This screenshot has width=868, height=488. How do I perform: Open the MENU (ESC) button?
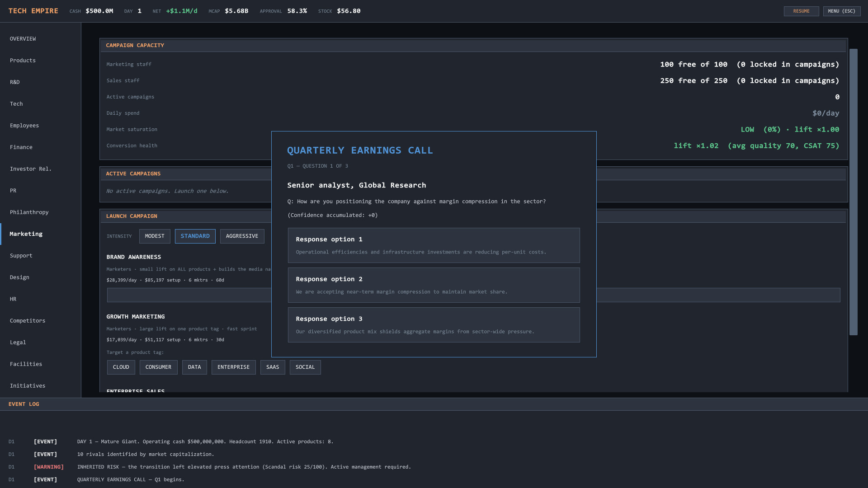pos(841,11)
